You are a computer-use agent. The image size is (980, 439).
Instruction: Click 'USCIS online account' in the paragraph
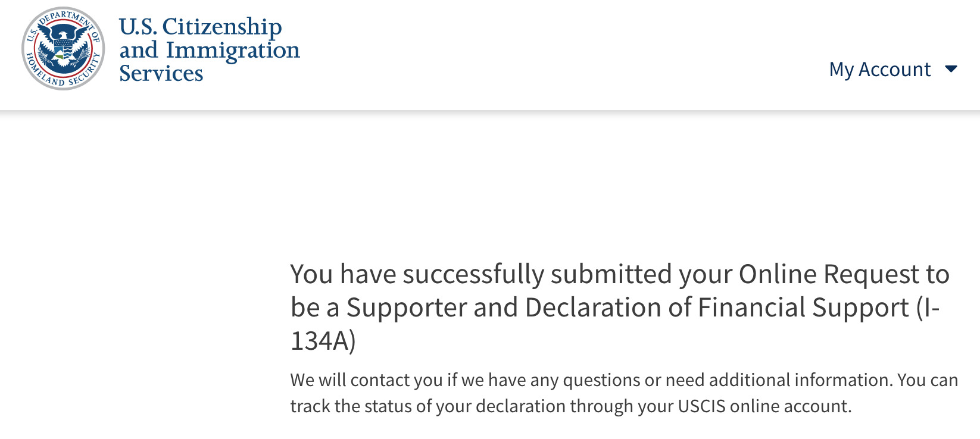(763, 406)
